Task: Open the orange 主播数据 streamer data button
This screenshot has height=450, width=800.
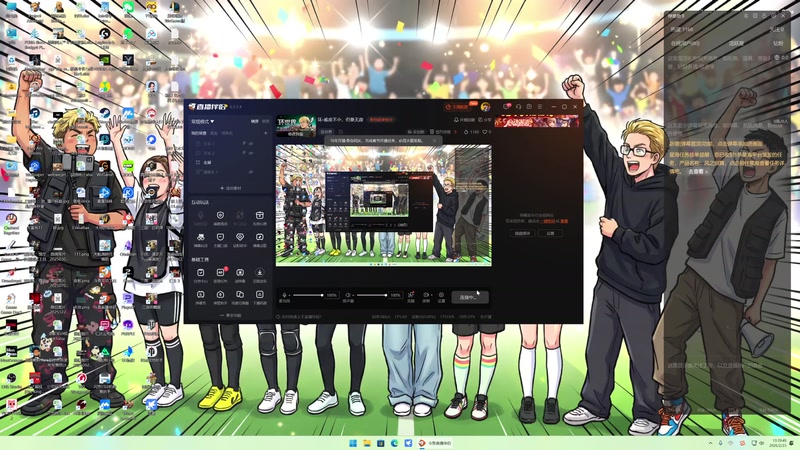Action: click(457, 107)
